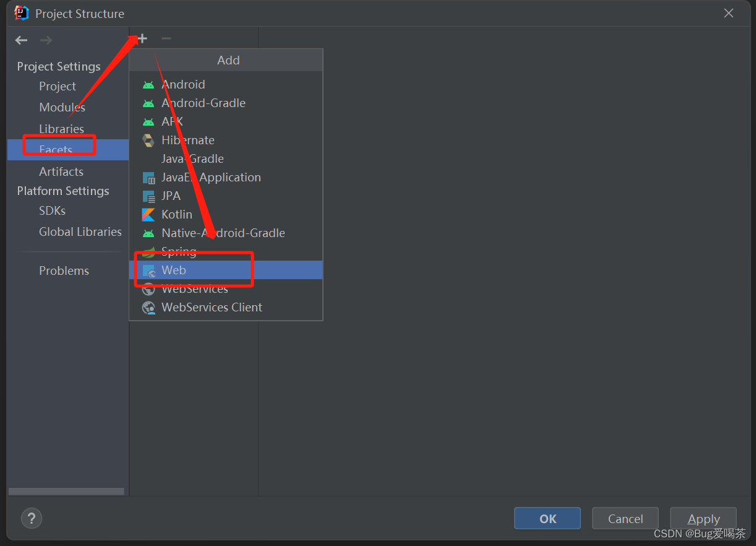The width and height of the screenshot is (756, 546).
Task: Choose Spring from the Add menu
Action: click(226, 251)
